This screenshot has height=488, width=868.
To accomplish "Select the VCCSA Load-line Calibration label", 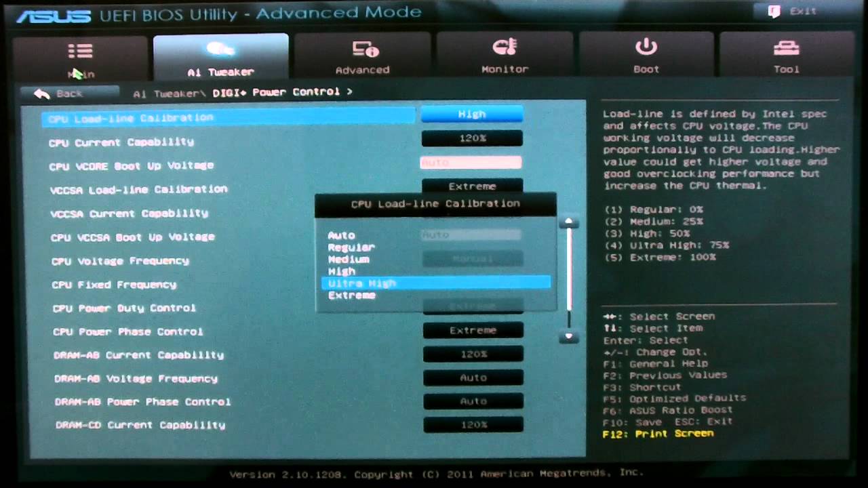I will coord(138,189).
